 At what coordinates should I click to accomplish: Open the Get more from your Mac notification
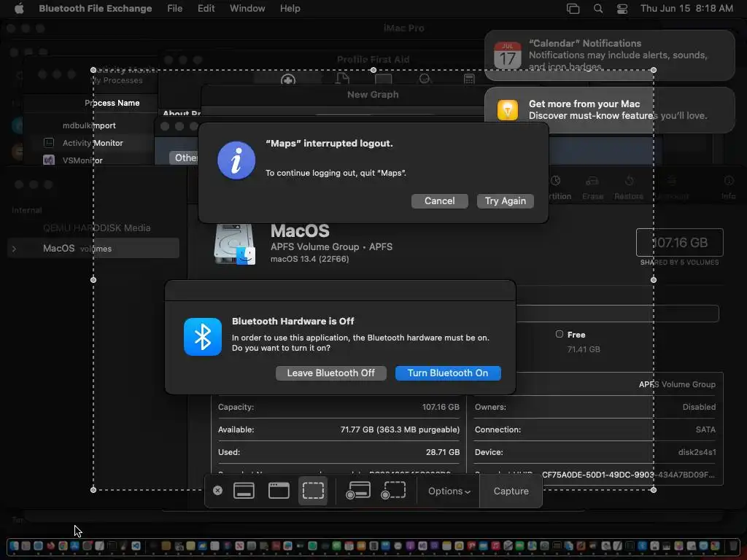(609, 109)
